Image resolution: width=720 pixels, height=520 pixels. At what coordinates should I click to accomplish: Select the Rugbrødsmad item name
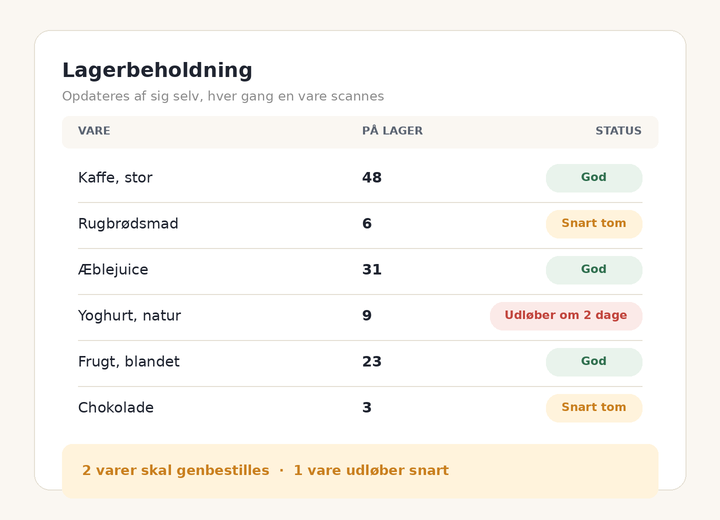128,224
